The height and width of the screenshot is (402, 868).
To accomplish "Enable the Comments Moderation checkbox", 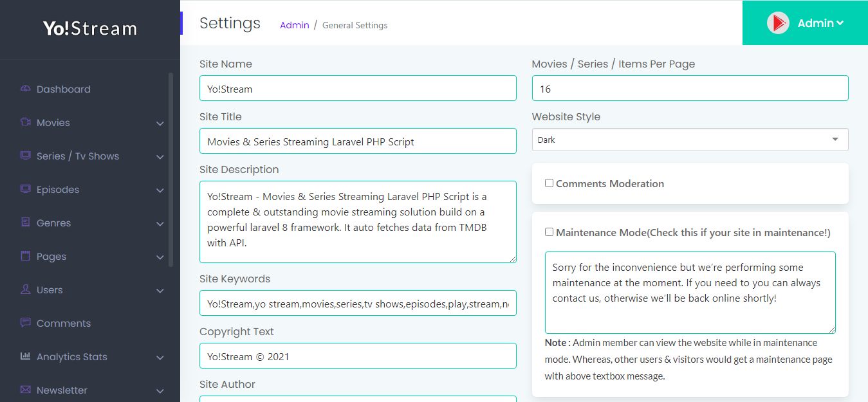I will 549,183.
